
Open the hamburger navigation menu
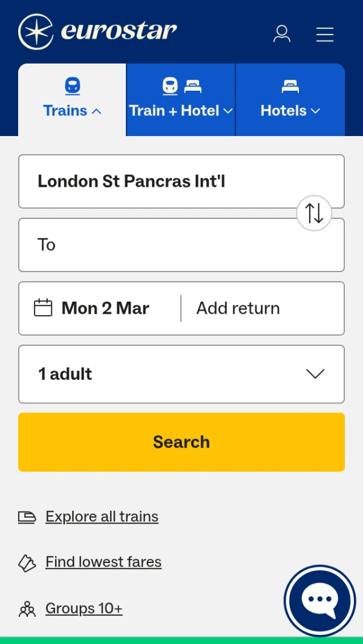tap(325, 34)
